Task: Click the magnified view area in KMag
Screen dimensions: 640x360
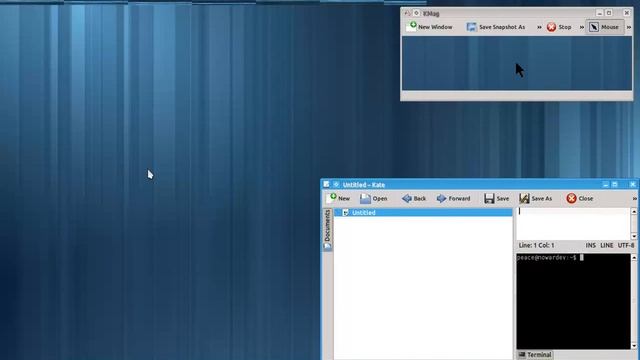Action: tap(517, 63)
